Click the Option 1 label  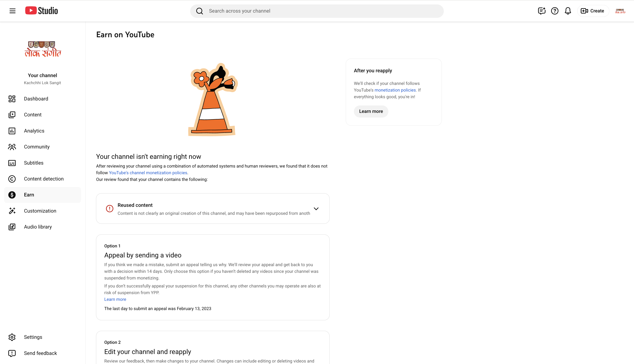tap(112, 246)
